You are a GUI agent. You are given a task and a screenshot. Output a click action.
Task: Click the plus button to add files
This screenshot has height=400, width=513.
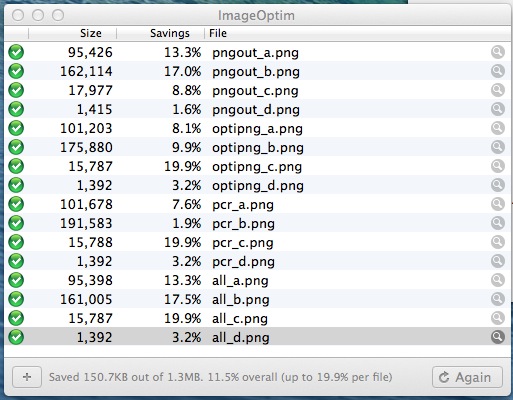[x=27, y=377]
